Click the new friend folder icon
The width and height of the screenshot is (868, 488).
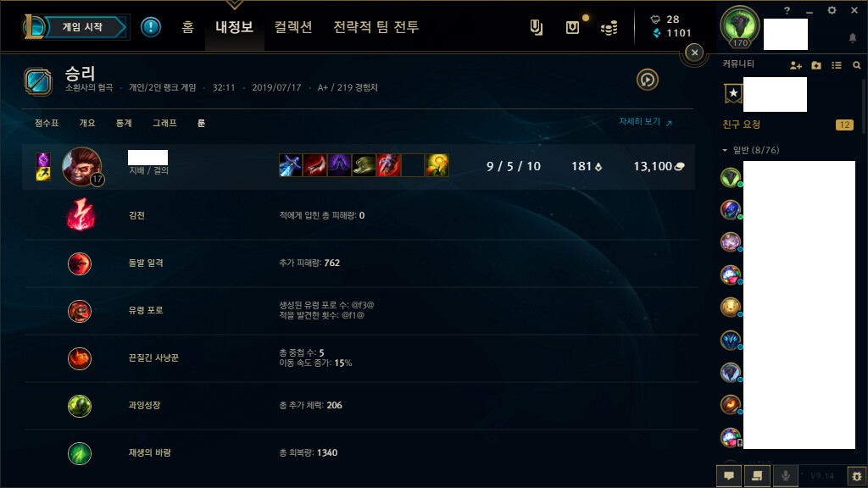click(816, 65)
